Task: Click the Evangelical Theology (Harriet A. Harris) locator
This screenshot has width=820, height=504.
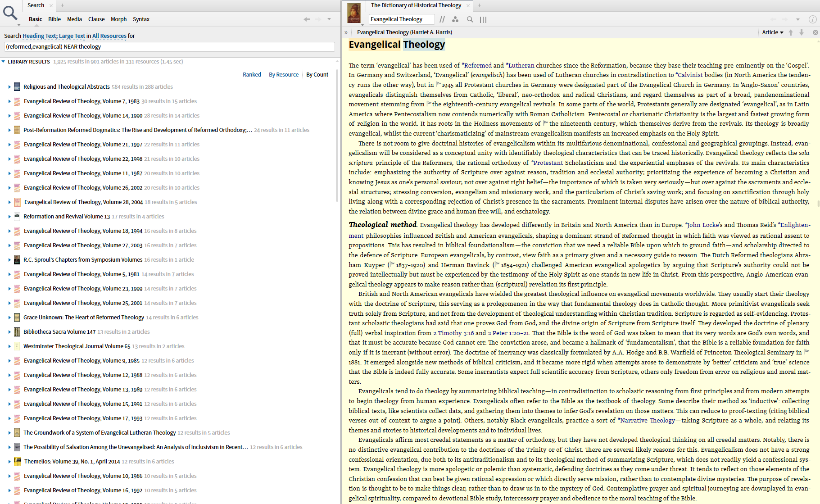Action: 404,32
